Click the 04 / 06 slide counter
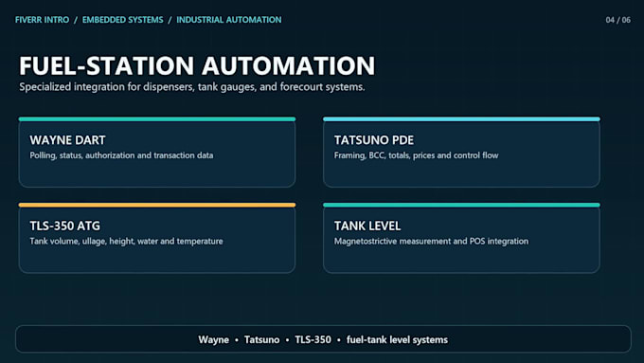The width and height of the screenshot is (644, 363). [617, 20]
